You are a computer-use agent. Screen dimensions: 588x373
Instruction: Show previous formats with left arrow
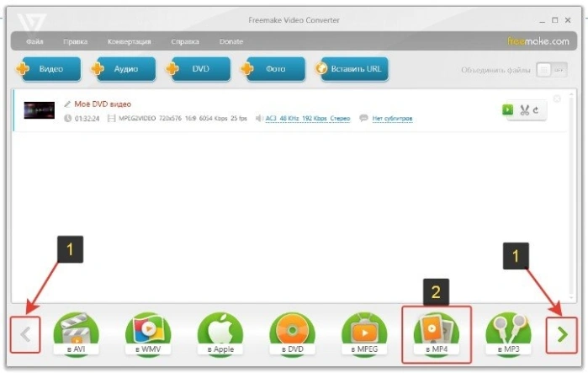coord(25,334)
